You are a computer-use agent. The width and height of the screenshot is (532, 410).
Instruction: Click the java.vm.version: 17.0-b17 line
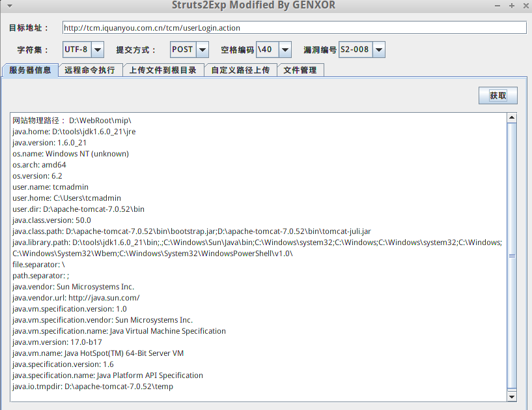(x=57, y=342)
